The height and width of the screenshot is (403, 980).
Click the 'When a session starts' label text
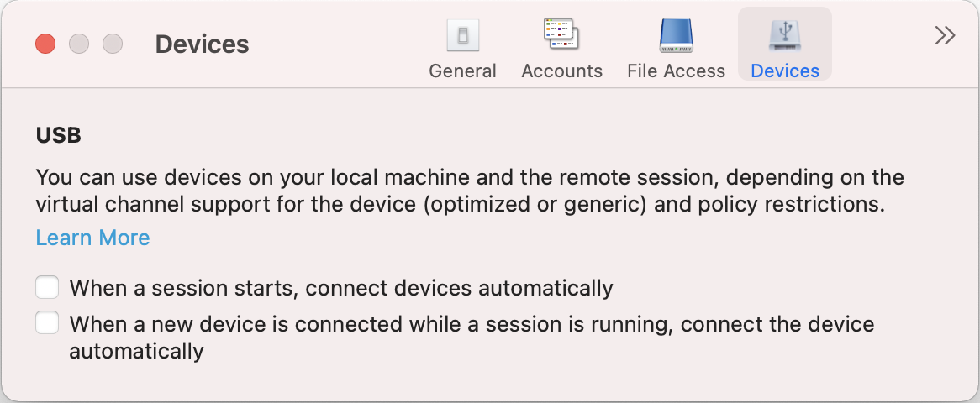coord(341,288)
